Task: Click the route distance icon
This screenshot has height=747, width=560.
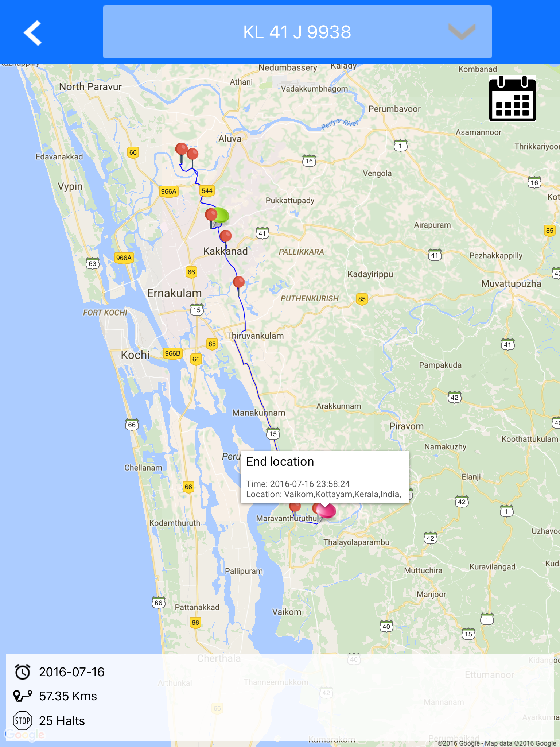Action: click(23, 696)
